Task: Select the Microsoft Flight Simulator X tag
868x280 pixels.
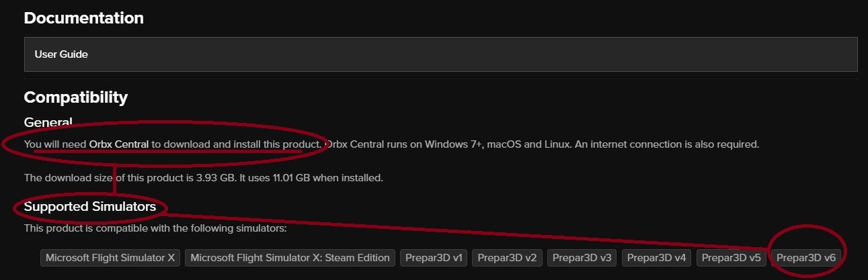Action: pyautogui.click(x=110, y=258)
